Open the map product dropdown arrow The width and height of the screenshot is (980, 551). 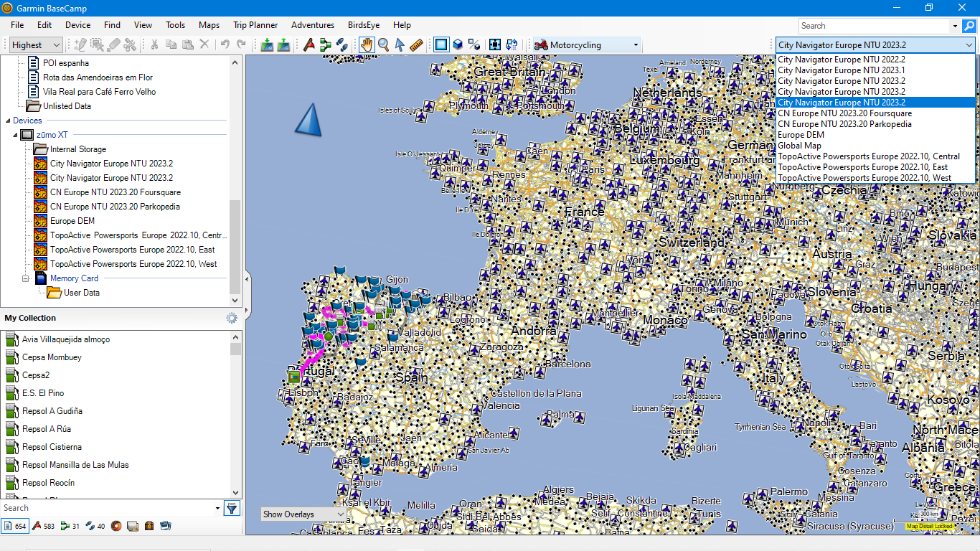click(x=969, y=44)
